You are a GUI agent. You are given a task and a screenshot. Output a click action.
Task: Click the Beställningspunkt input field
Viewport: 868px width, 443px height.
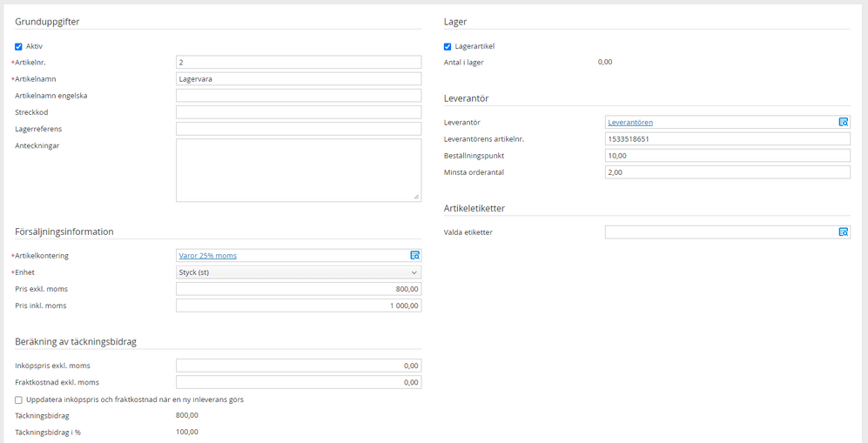click(x=727, y=156)
